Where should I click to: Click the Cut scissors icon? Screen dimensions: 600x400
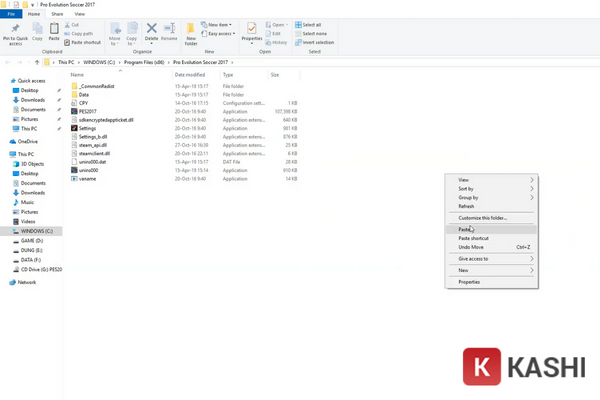point(67,25)
